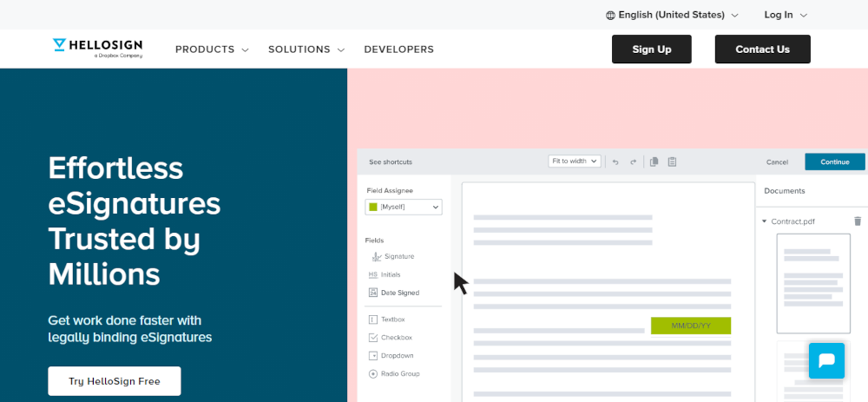Click Try HelloSign Free button
868x402 pixels.
pos(115,381)
